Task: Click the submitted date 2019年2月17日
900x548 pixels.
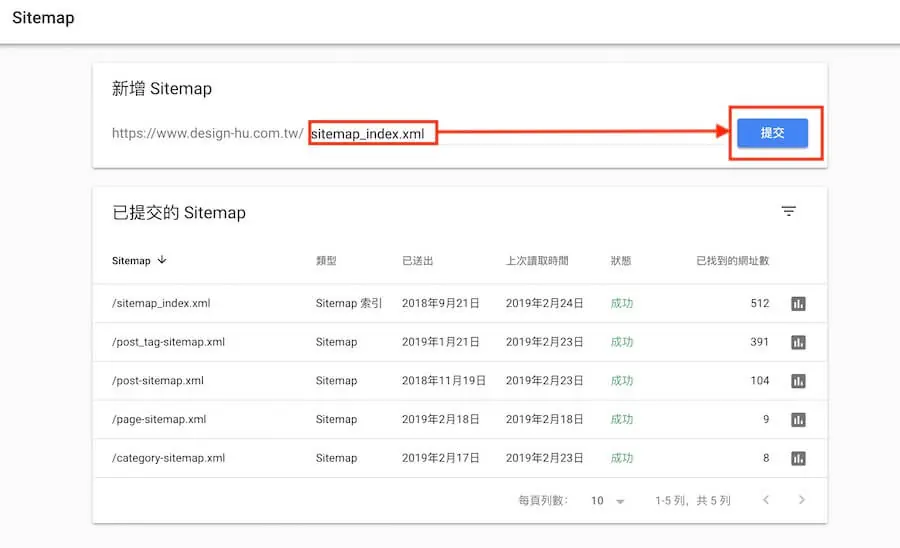Action: tap(440, 458)
